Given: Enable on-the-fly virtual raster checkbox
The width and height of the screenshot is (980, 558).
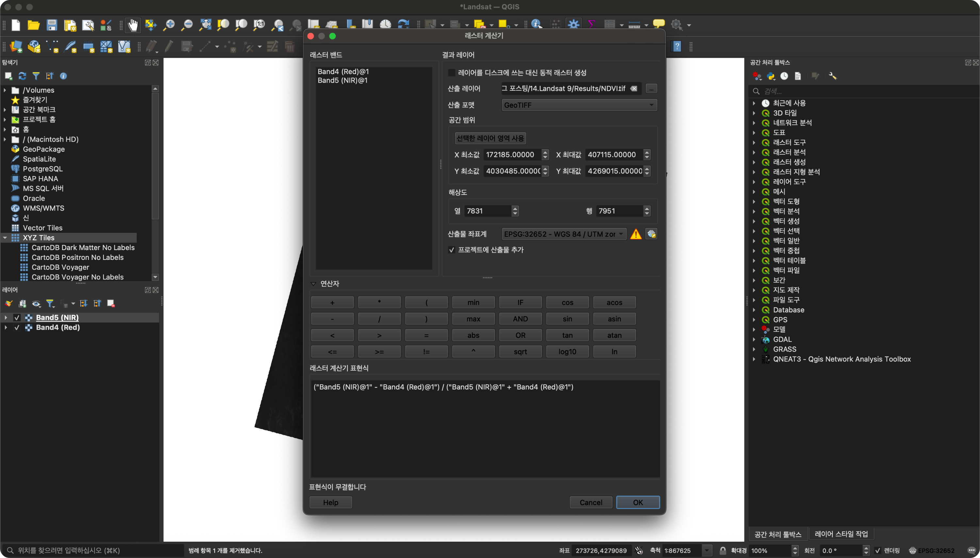Looking at the screenshot, I should (452, 72).
